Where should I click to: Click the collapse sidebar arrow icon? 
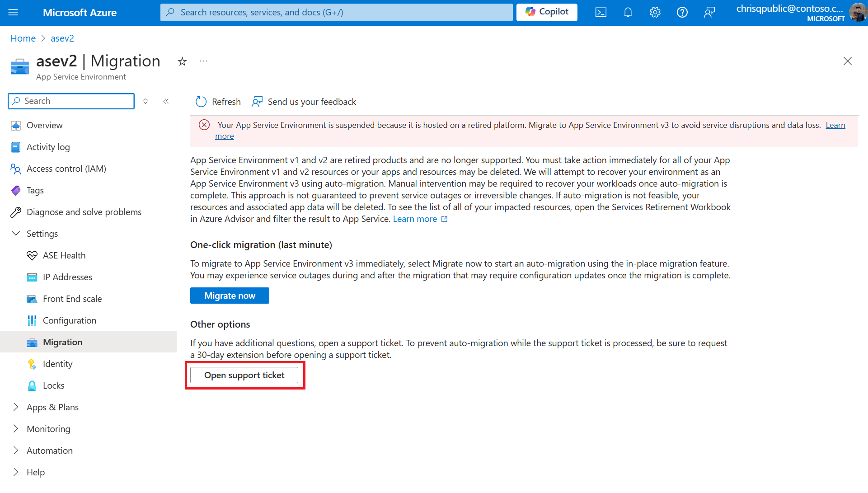pos(167,101)
